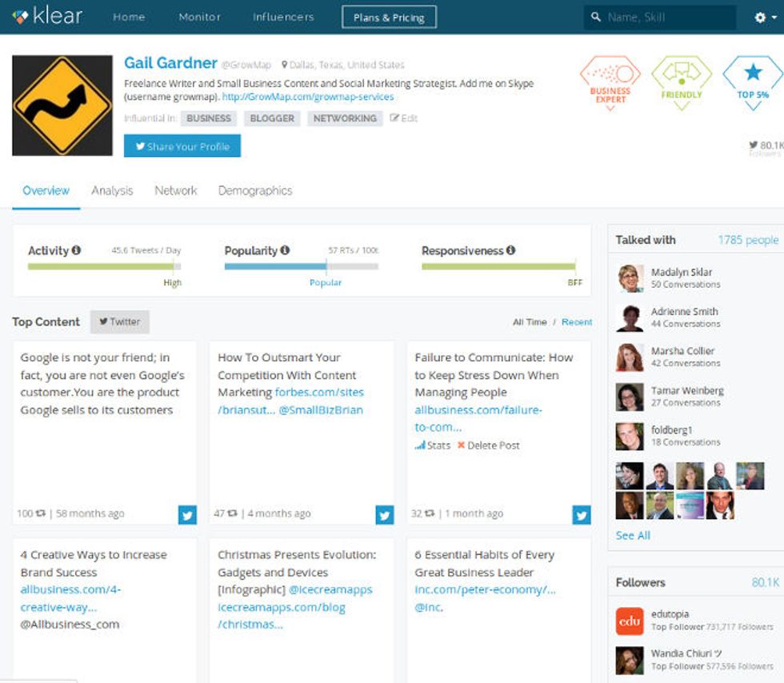Click the Twitter 80.1K followers icon
This screenshot has height=683, width=784.
(753, 145)
